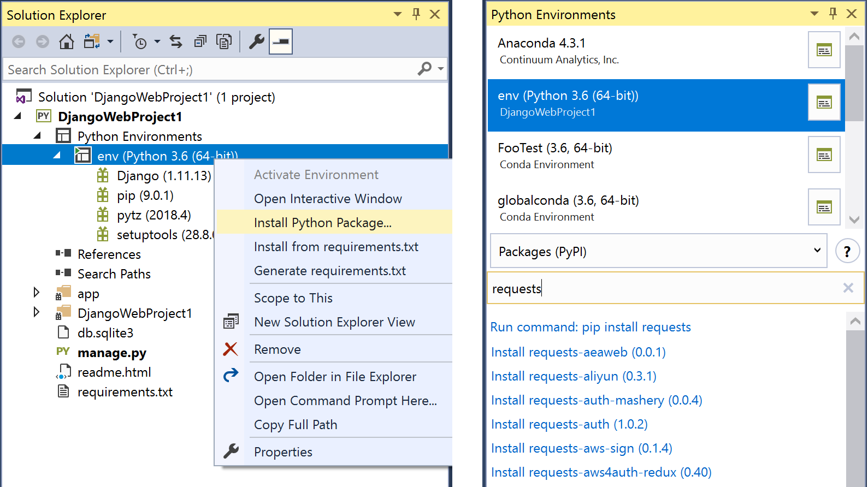This screenshot has height=487, width=868.
Task: Choose Open Folder in File Explorer
Action: pos(334,377)
